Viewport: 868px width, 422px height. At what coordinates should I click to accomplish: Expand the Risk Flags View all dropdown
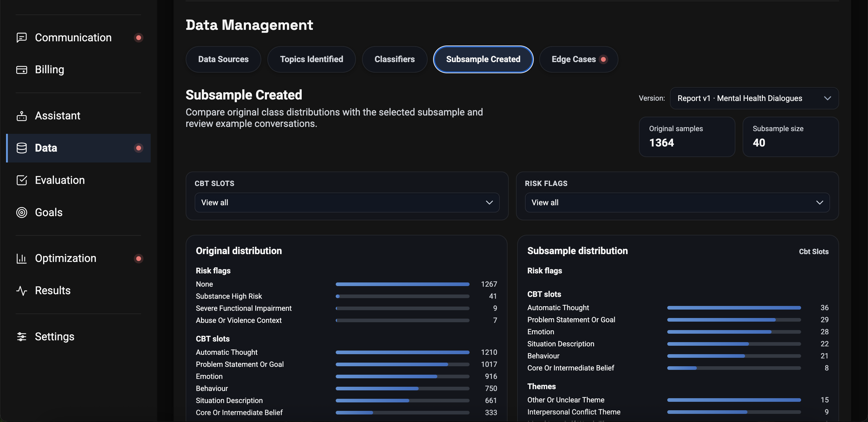677,203
